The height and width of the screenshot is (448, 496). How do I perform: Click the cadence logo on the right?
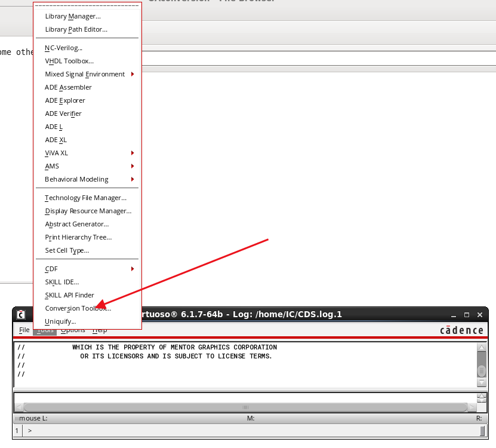(462, 329)
